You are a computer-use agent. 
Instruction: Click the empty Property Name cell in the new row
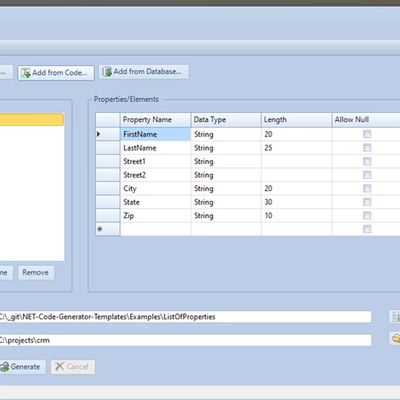pos(155,229)
